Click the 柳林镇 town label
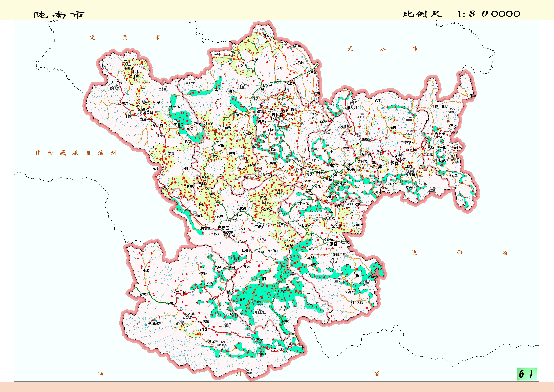This screenshot has width=554, height=392. pos(406,142)
